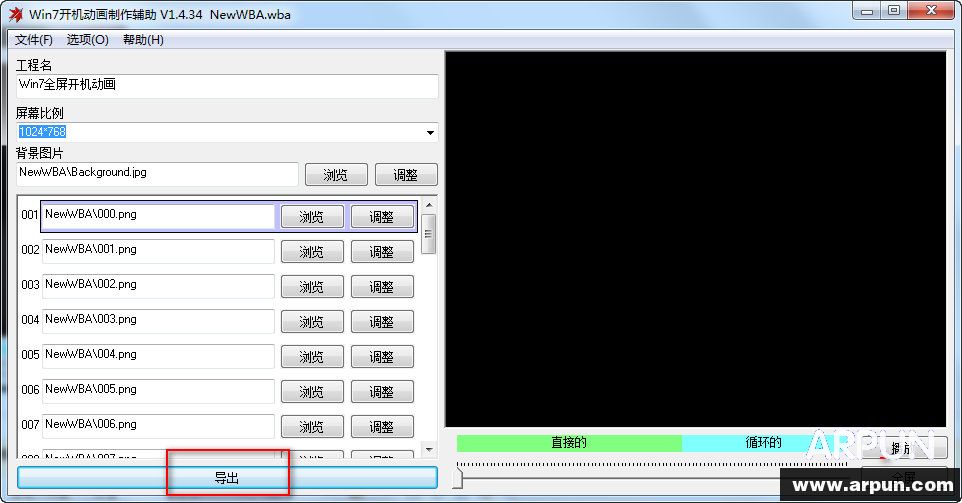Click 调整 for frame 001
Viewport: 962px width, 503px height.
pos(382,217)
